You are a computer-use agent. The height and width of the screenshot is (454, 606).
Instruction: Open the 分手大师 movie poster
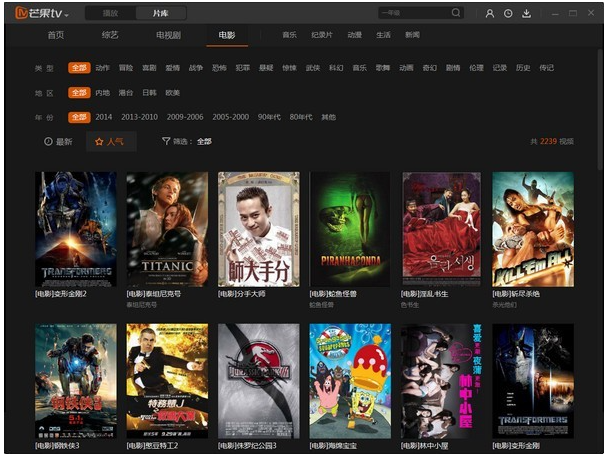[x=259, y=229]
